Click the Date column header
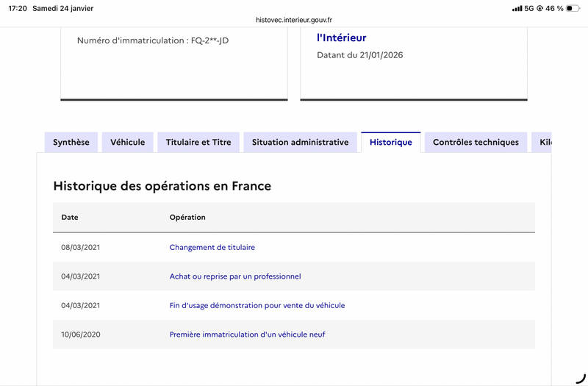588x386 pixels. (x=70, y=218)
